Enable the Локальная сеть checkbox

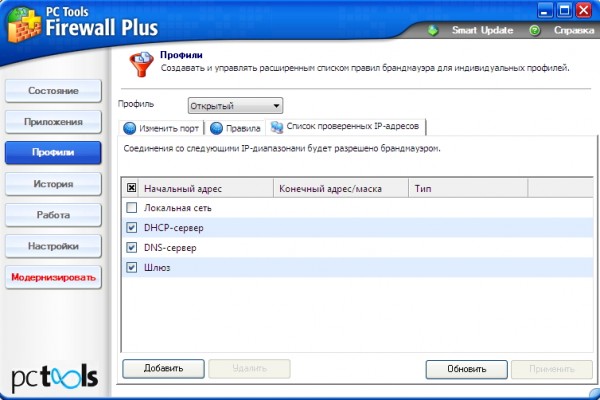(x=131, y=207)
